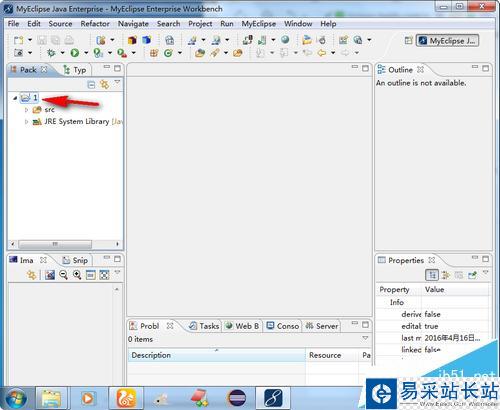Click the Fit to window icon in Image view
This screenshot has width=500, height=410.
pos(104,275)
